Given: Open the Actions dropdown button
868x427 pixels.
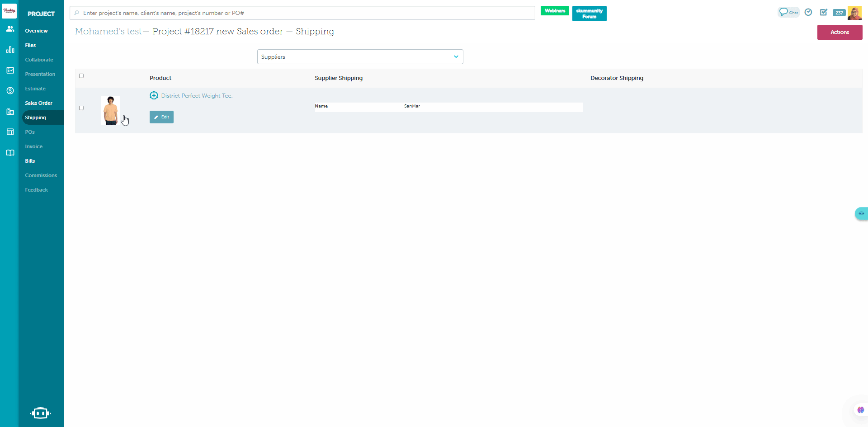Looking at the screenshot, I should [840, 32].
